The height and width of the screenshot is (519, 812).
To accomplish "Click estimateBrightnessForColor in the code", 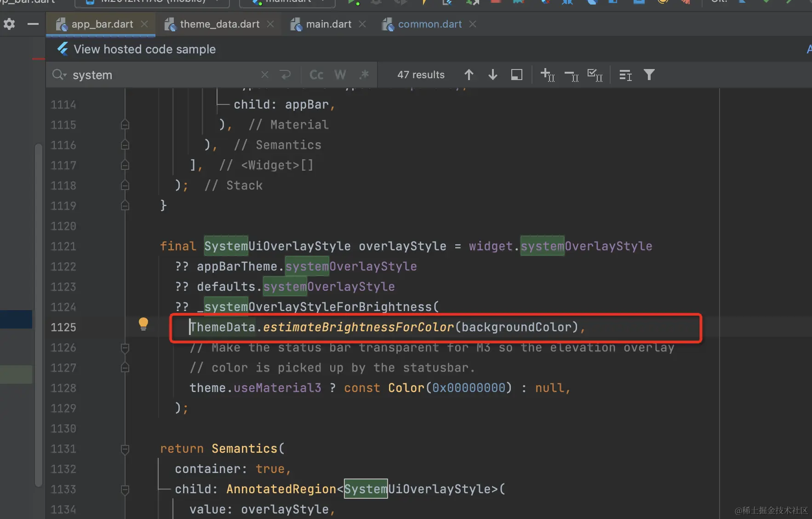I will click(358, 327).
